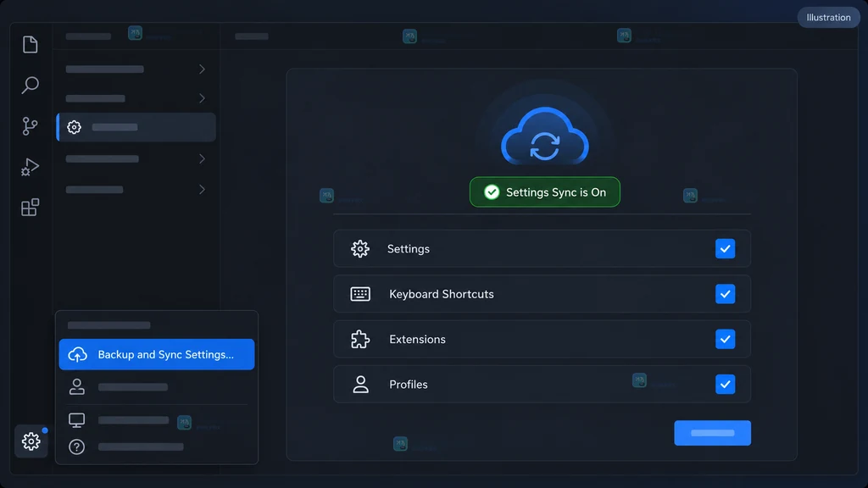Click the gear icon beside Settings row
The height and width of the screenshot is (488, 868).
point(360,249)
